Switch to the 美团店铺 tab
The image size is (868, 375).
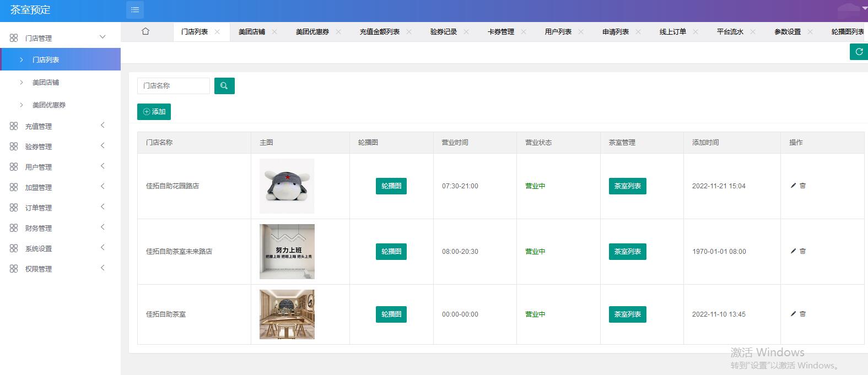[252, 32]
